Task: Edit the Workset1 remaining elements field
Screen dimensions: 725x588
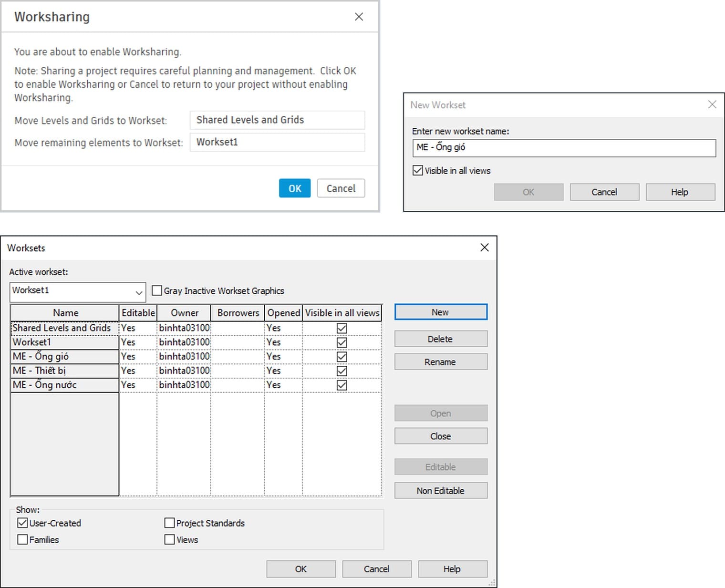Action: [x=277, y=142]
